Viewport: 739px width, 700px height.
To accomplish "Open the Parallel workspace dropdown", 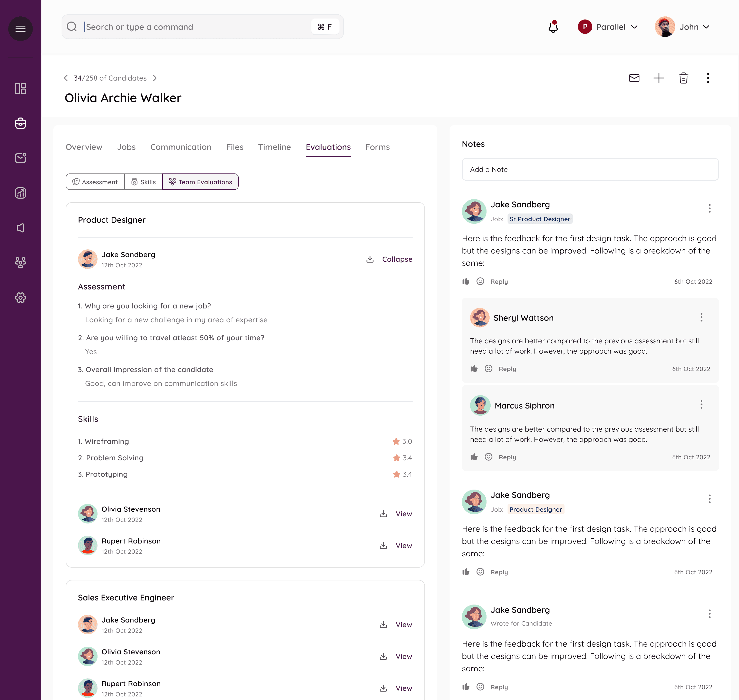I will tap(608, 27).
